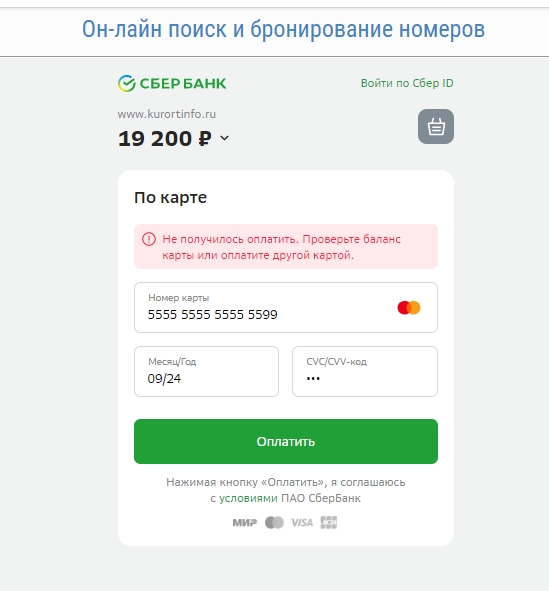
Task: Click the Он-лайн поиск и бронирование heading
Action: (x=283, y=29)
